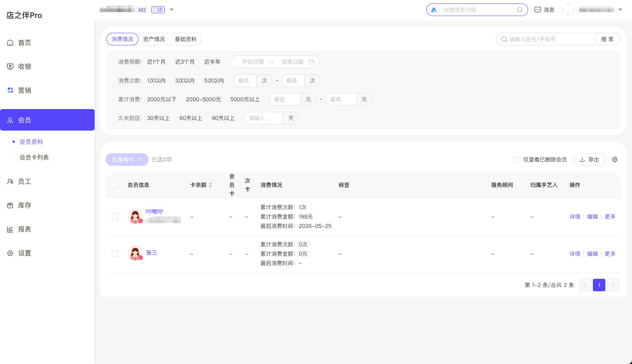
Task: Select 3次以内 consumption count filter
Action: pos(185,81)
